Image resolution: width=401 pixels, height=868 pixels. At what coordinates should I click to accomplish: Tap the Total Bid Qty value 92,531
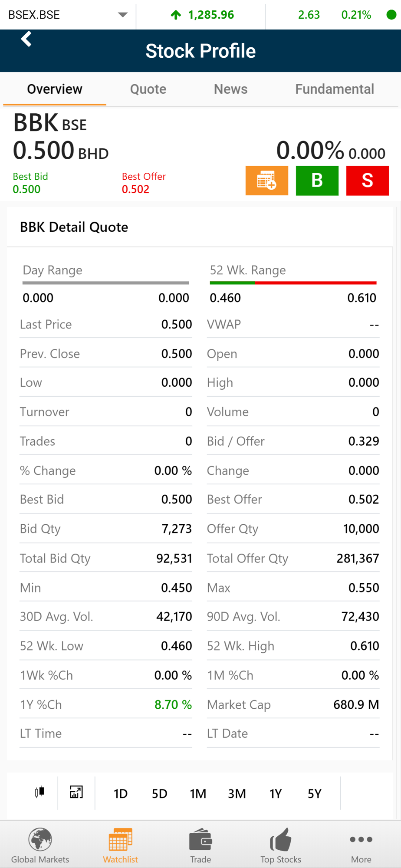click(x=174, y=558)
